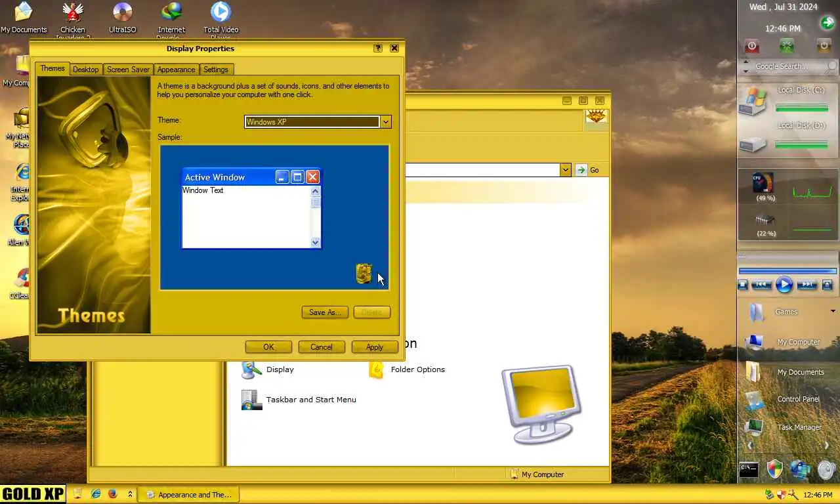Viewport: 840px width, 504px height.
Task: Open the Internet Download Manager desktop shortcut
Action: pos(171,20)
